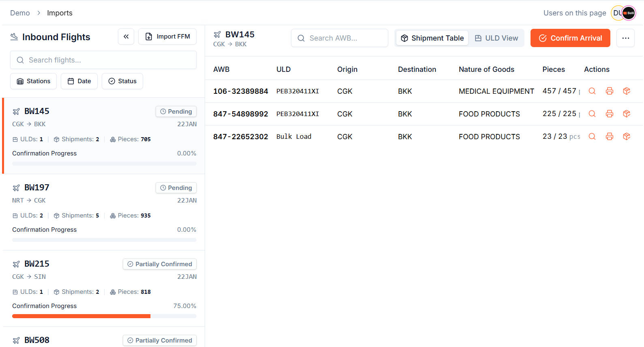The height and width of the screenshot is (347, 644).
Task: Click MEDICAL EQUIPMENT goods cell
Action: pyautogui.click(x=496, y=91)
